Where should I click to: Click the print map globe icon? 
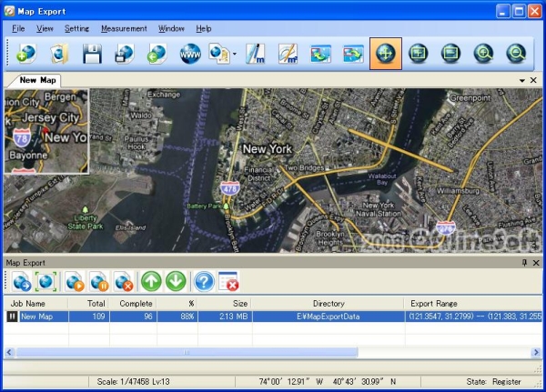coord(125,54)
